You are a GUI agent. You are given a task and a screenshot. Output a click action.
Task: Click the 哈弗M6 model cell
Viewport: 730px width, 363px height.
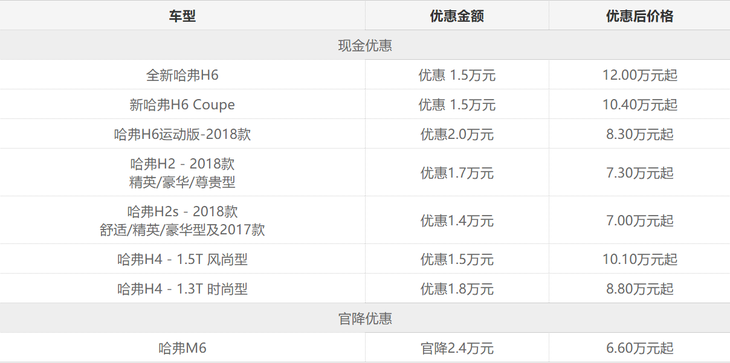pyautogui.click(x=182, y=348)
